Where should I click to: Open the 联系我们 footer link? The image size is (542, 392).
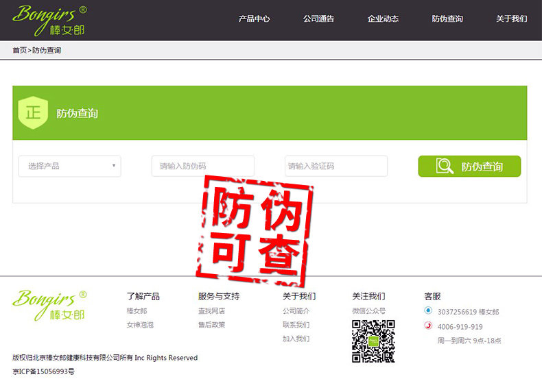[296, 325]
